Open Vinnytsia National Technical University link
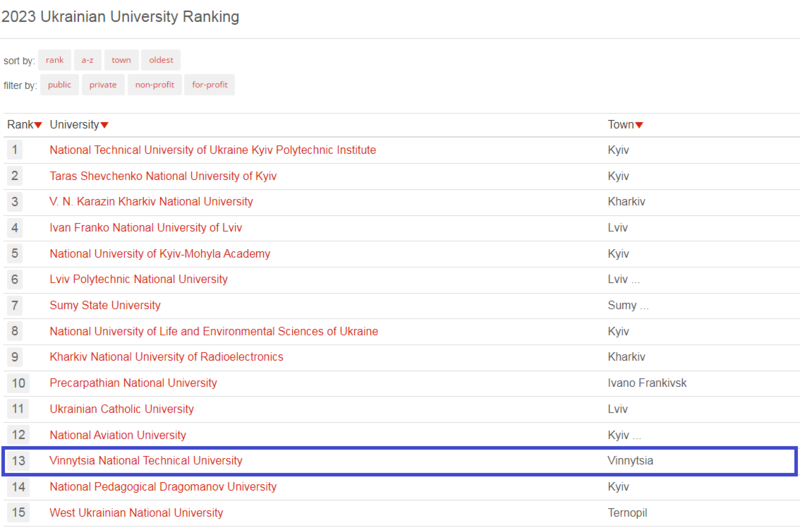The width and height of the screenshot is (800, 528). pyautogui.click(x=146, y=461)
